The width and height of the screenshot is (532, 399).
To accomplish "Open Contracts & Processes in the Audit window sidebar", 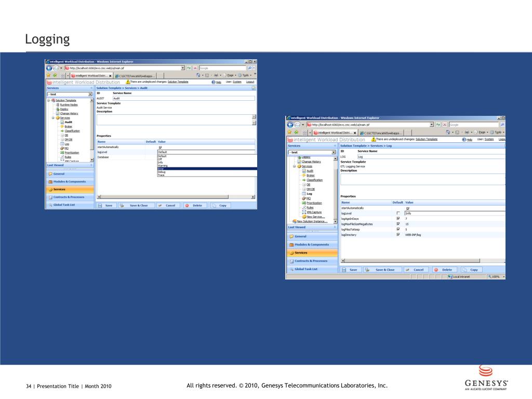I will tap(70, 197).
